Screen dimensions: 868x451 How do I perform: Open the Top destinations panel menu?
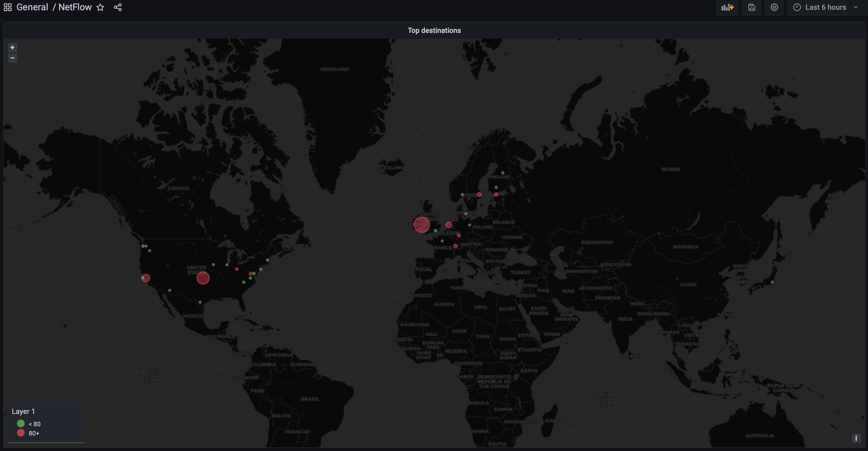click(434, 30)
